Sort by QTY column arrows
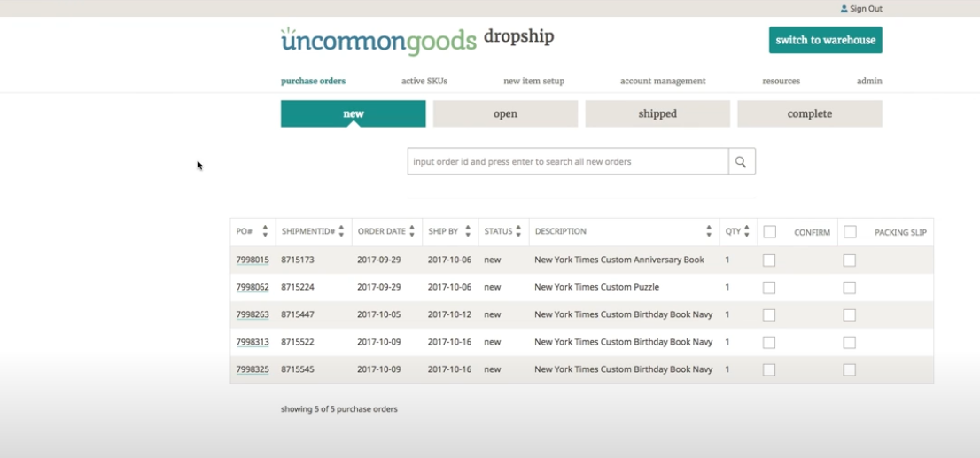 pos(746,231)
